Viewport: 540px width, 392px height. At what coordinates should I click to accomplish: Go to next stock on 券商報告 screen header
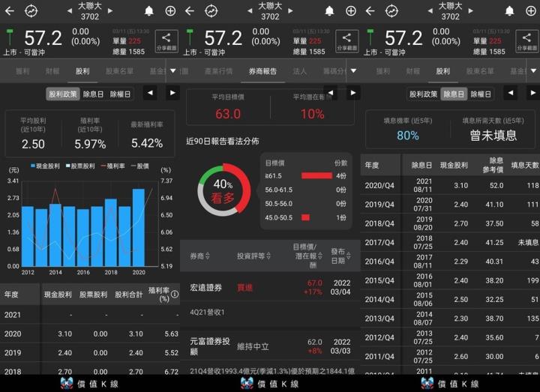point(290,11)
